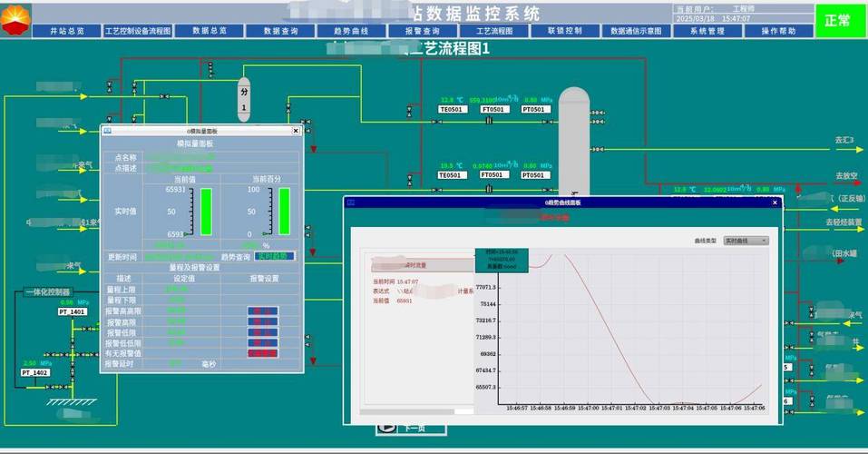The image size is (868, 454).
Task: Toggle the red 有无报警值 alarm switch
Action: (262, 353)
